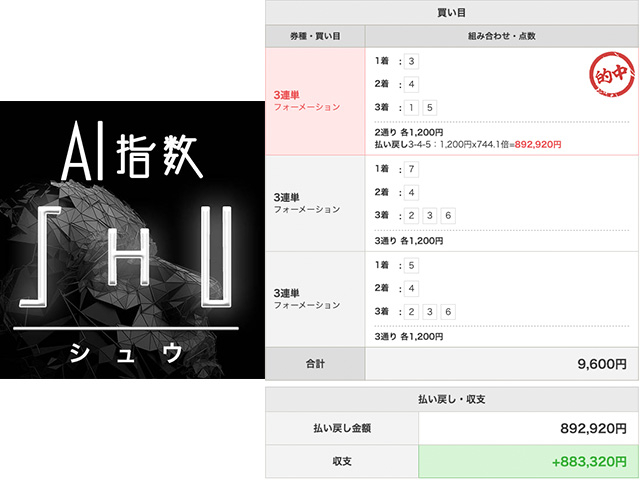Click the 2通り 各1,200円 text
The image size is (640, 480).
409,133
